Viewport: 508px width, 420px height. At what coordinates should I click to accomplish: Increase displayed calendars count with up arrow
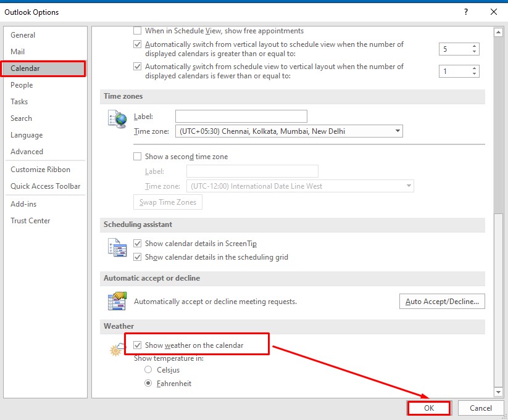point(475,46)
